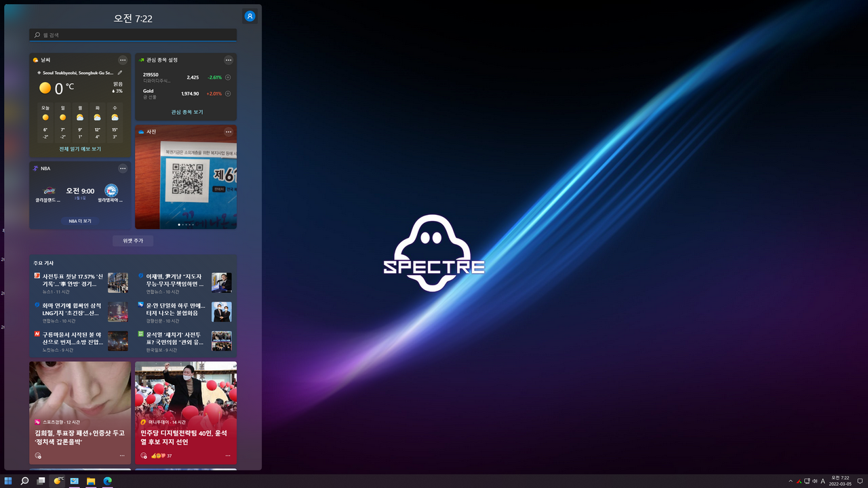Viewport: 868px width, 488px height.
Task: Click the web search box
Action: [x=133, y=35]
